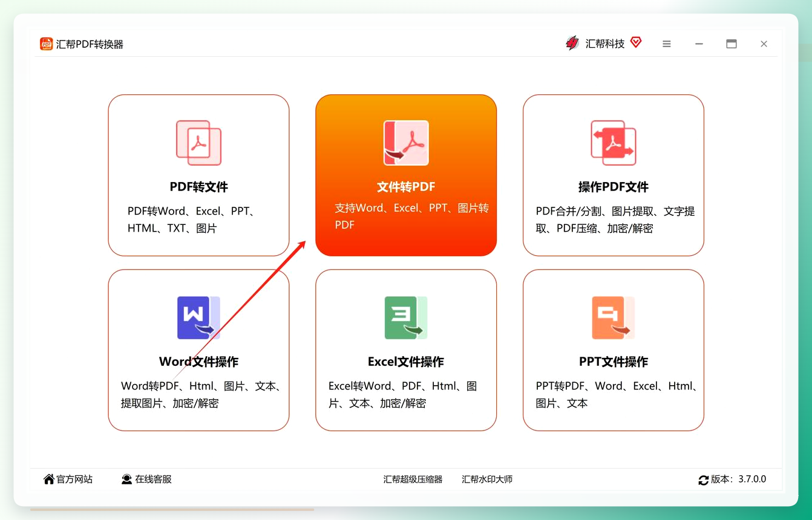Minimize the 汇帮PDF转换器 window
The image size is (812, 520).
[699, 44]
